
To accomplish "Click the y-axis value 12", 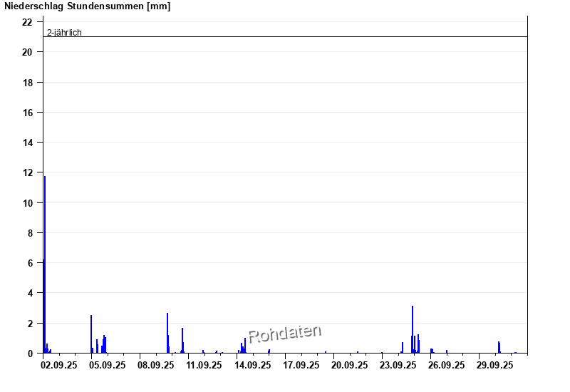I will 27,172.
